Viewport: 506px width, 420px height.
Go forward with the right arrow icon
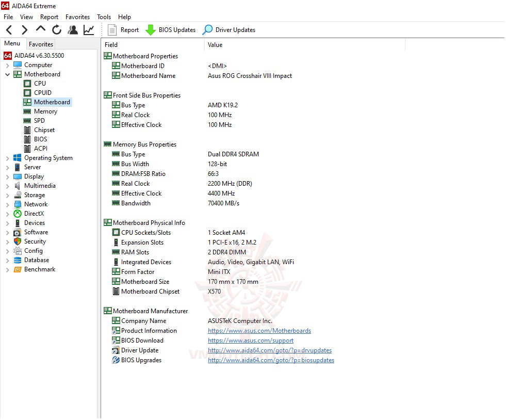tap(25, 30)
